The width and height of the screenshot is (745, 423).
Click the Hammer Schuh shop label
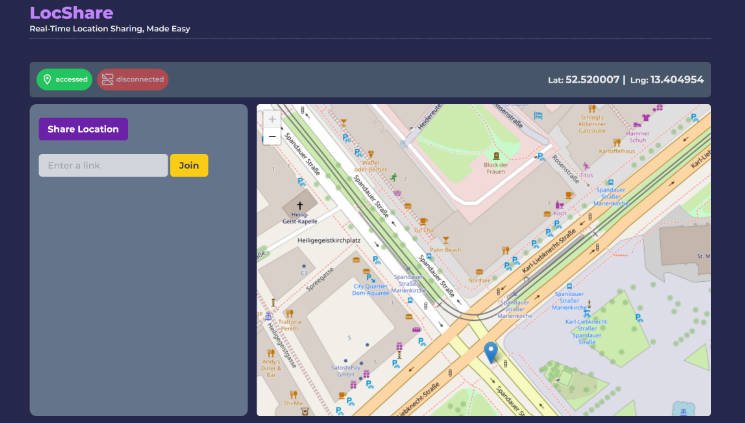(638, 137)
